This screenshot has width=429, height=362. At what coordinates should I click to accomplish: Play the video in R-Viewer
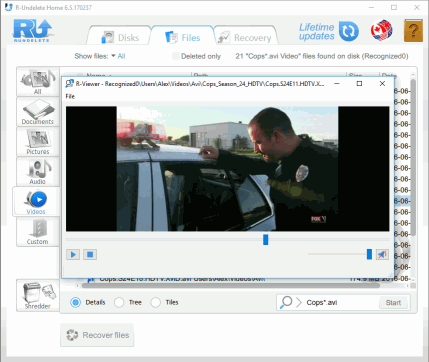coord(73,255)
